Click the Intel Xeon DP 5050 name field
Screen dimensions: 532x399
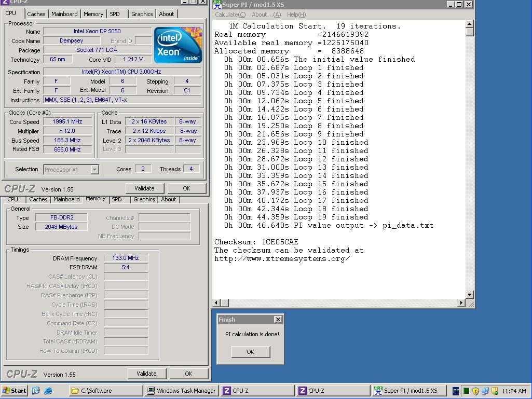[97, 31]
